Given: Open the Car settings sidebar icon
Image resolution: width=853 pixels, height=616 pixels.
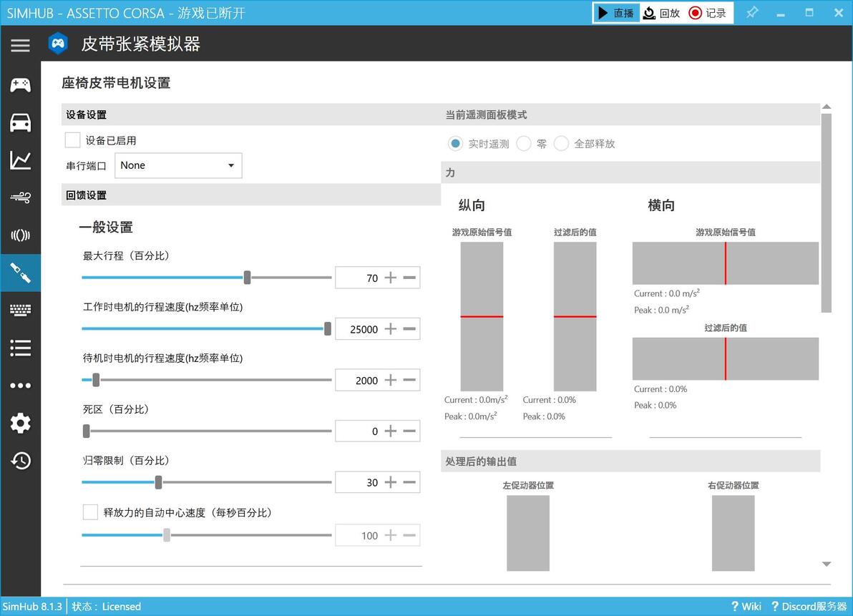Looking at the screenshot, I should tap(20, 122).
